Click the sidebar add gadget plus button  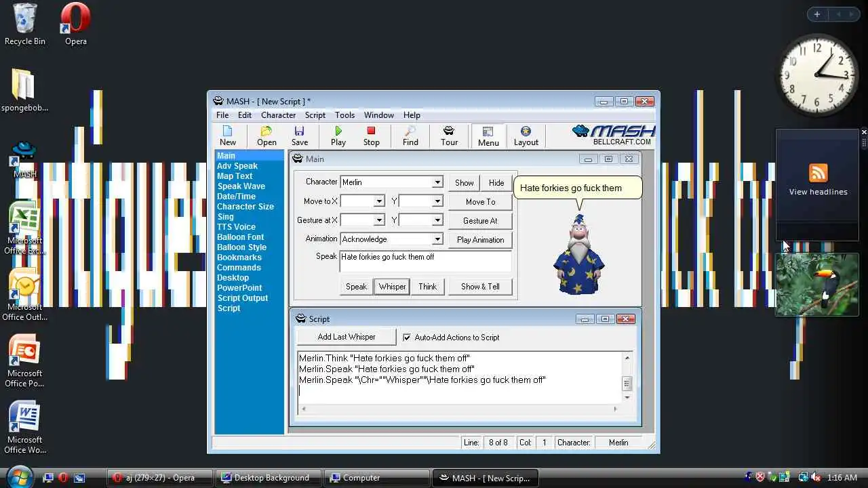[817, 14]
